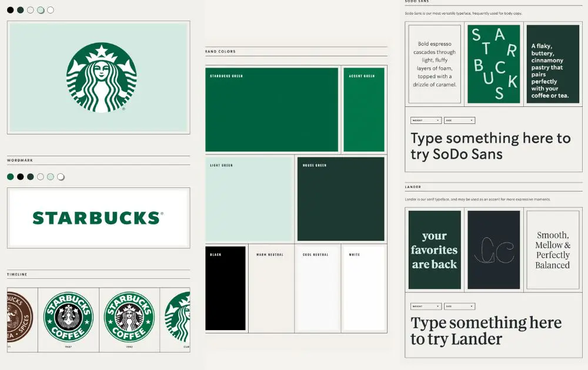Open the Weight dropdown for SoDo Sans
The image size is (588, 370).
tap(426, 120)
